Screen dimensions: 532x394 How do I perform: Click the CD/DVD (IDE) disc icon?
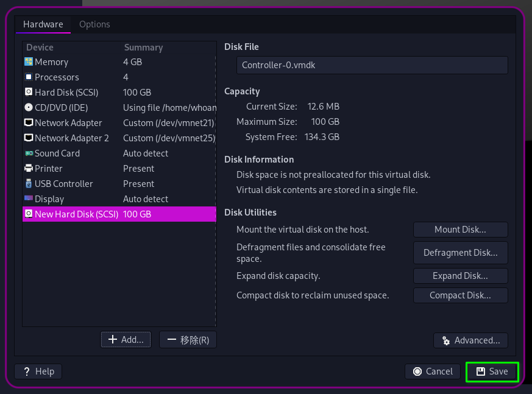29,108
